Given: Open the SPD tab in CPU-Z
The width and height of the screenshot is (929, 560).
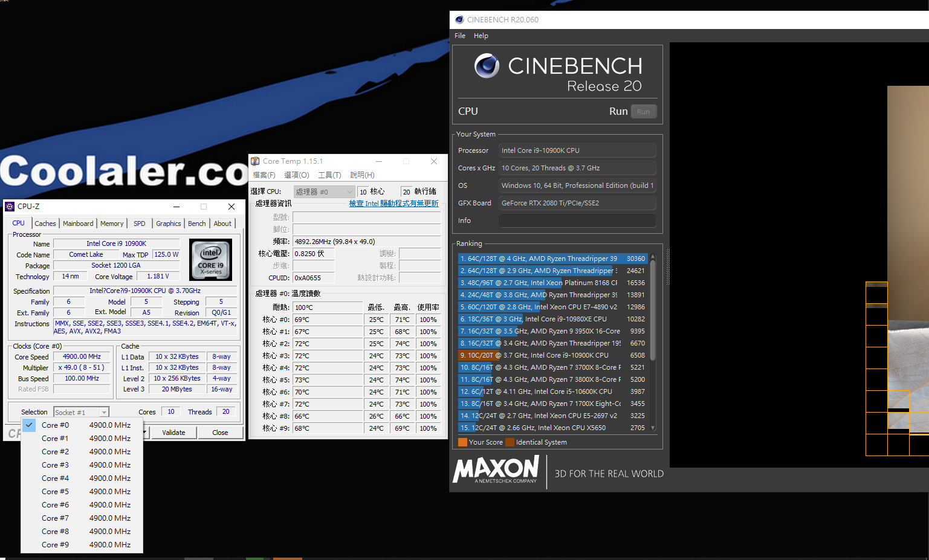Looking at the screenshot, I should pos(140,224).
